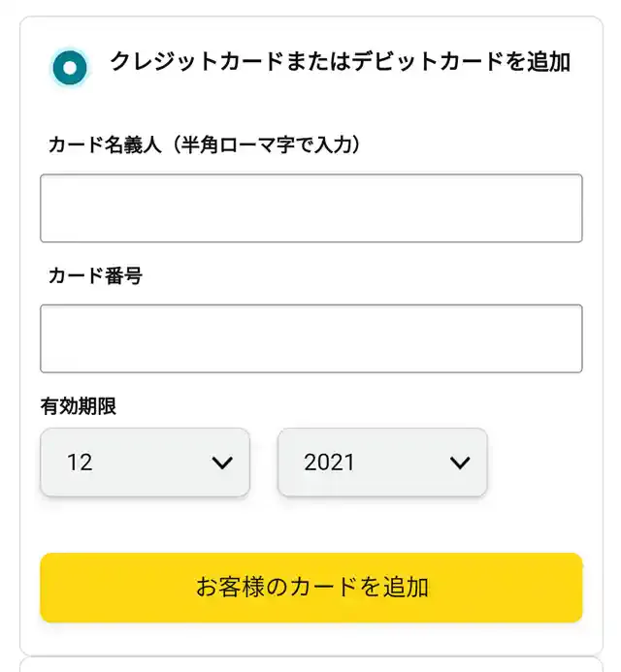
Task: Click the クレジットカードまたはデビットカードを追加 heading text
Action: tap(340, 62)
